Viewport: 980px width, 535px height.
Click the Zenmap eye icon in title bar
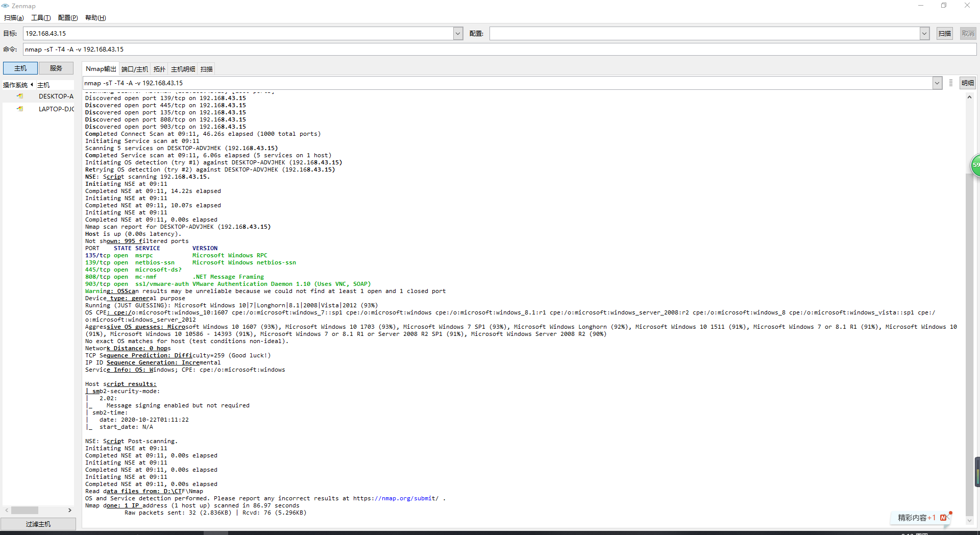(x=5, y=6)
